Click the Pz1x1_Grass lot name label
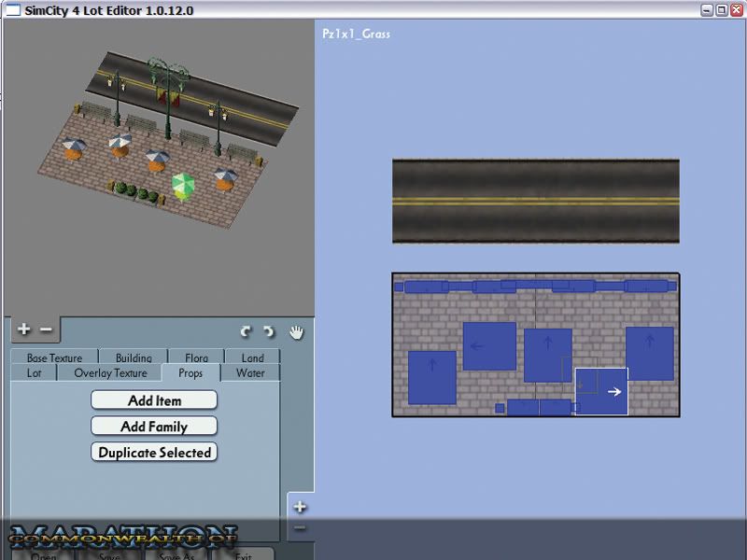The width and height of the screenshot is (747, 560). [x=357, y=34]
